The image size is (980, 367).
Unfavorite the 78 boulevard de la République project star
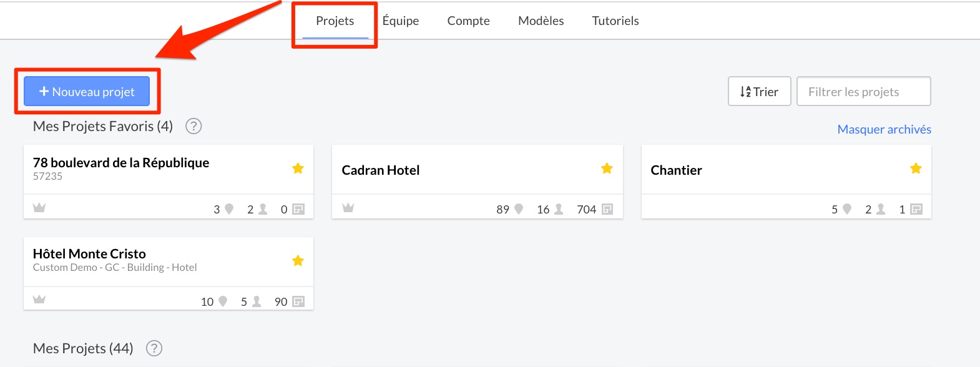coord(298,168)
